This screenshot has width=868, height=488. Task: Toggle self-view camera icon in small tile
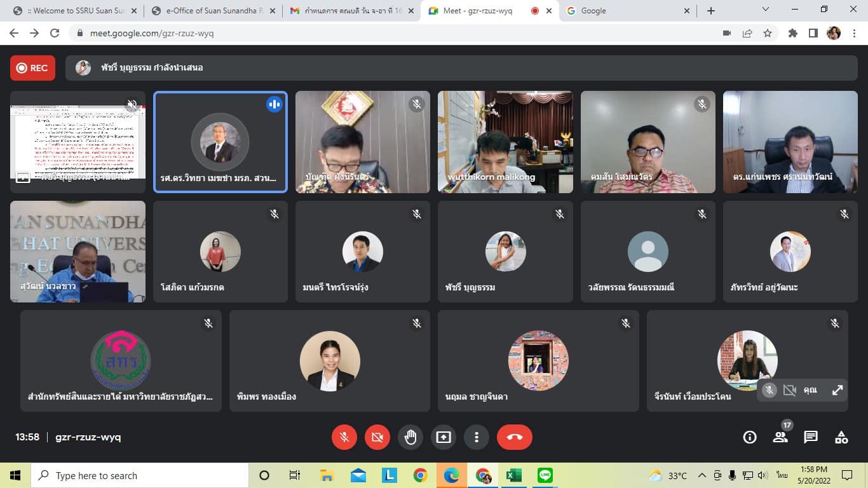[790, 390]
